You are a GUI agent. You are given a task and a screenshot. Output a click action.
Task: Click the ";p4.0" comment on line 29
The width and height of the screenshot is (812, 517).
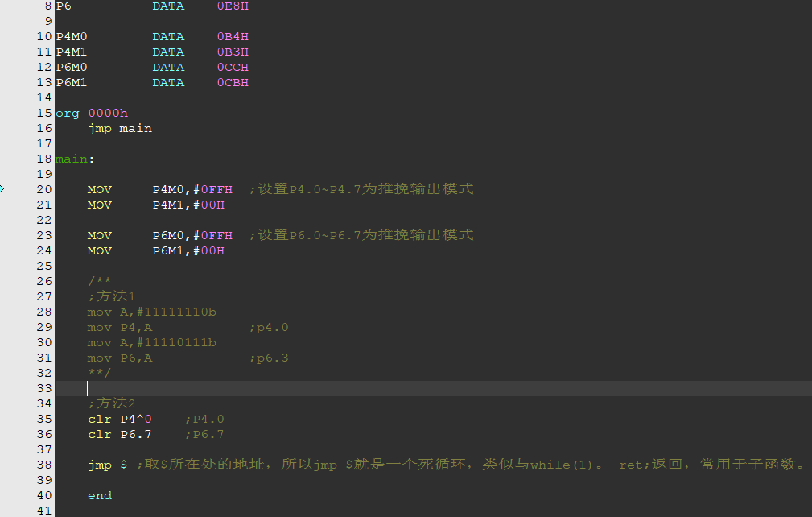269,328
